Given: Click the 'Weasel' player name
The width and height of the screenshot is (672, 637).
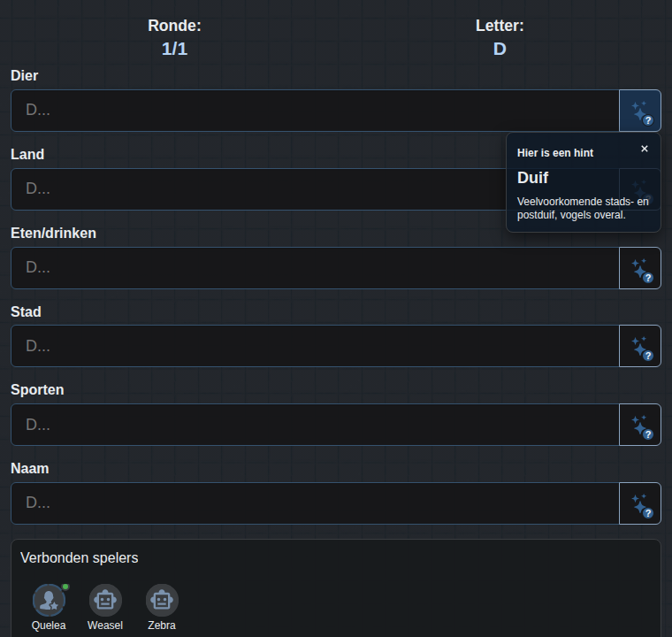Looking at the screenshot, I should 105,625.
